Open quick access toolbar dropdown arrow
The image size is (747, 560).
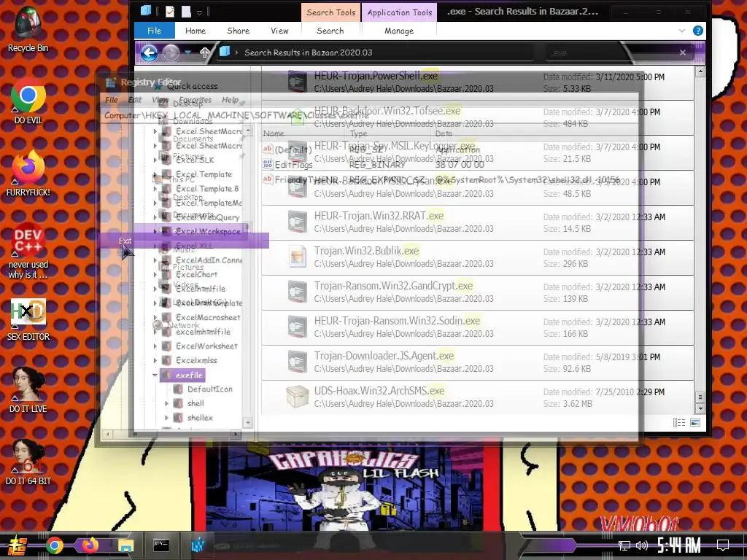click(199, 12)
